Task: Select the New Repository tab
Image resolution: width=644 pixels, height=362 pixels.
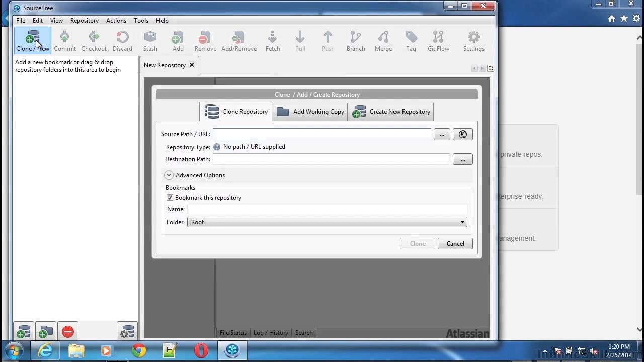Action: [165, 65]
